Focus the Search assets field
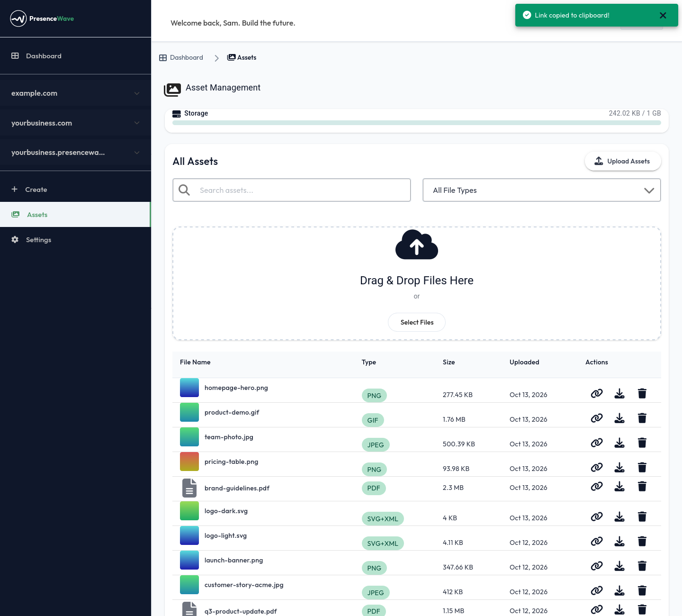This screenshot has height=616, width=682. click(x=292, y=190)
